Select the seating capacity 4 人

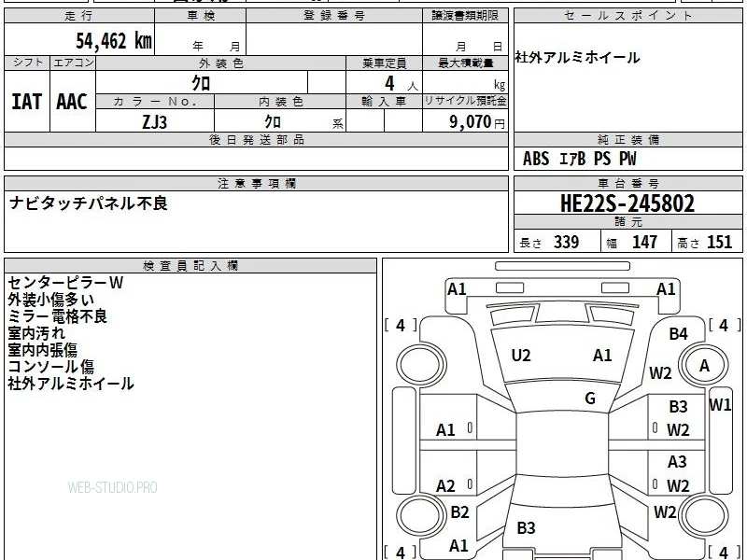(x=401, y=84)
